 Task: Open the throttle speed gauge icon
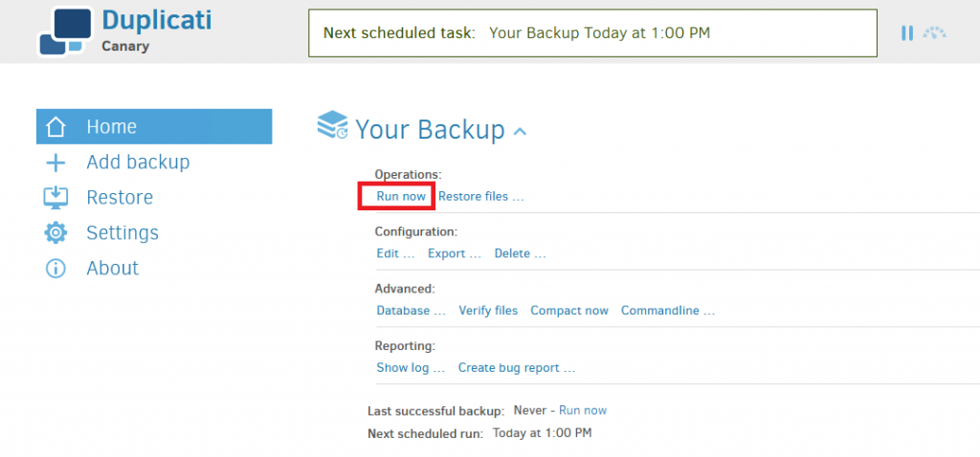pos(935,33)
